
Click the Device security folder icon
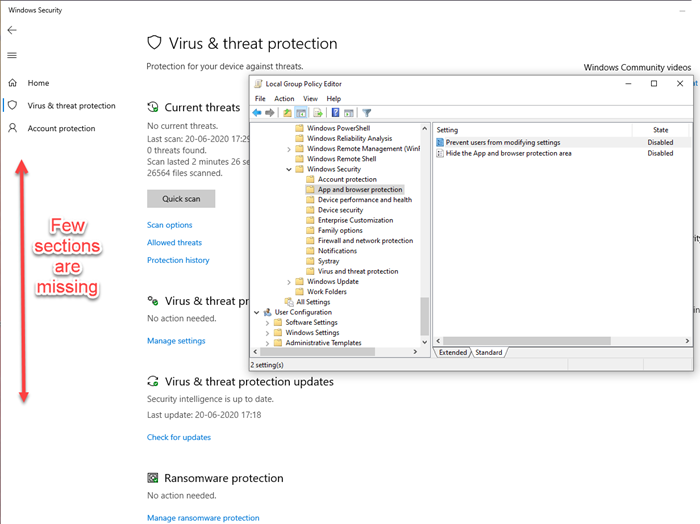point(310,210)
